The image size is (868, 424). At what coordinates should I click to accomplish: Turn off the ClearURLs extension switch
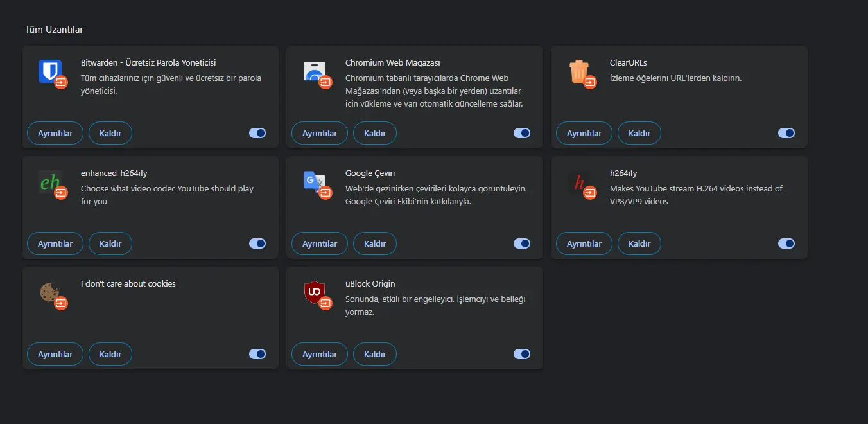(786, 133)
